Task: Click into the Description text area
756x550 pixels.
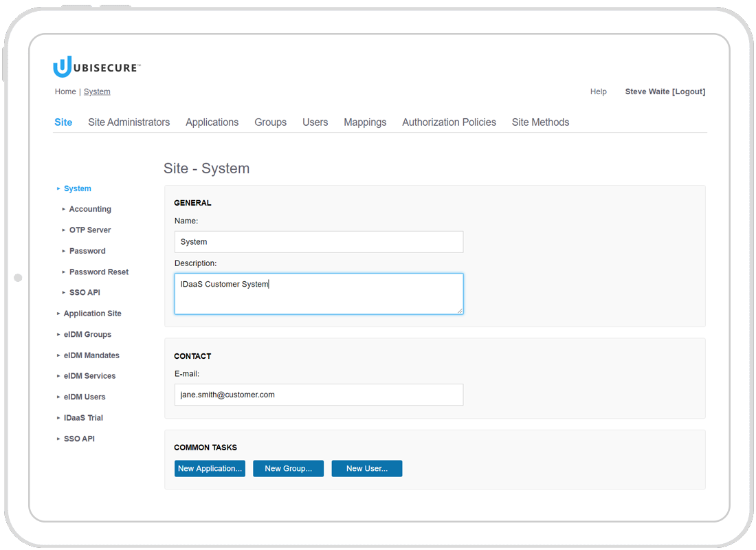Action: pyautogui.click(x=319, y=294)
